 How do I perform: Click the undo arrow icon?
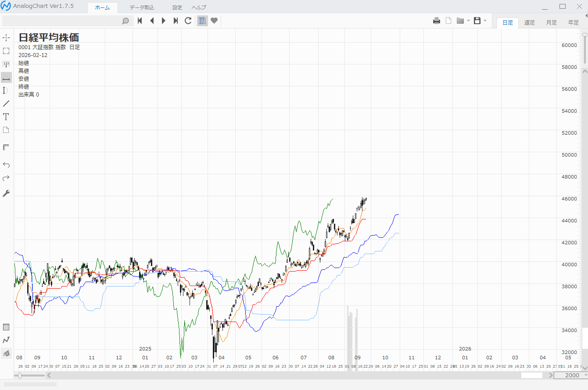[x=6, y=165]
